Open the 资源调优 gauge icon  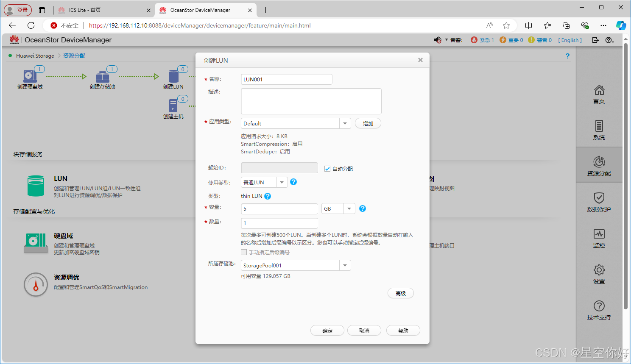(36, 284)
